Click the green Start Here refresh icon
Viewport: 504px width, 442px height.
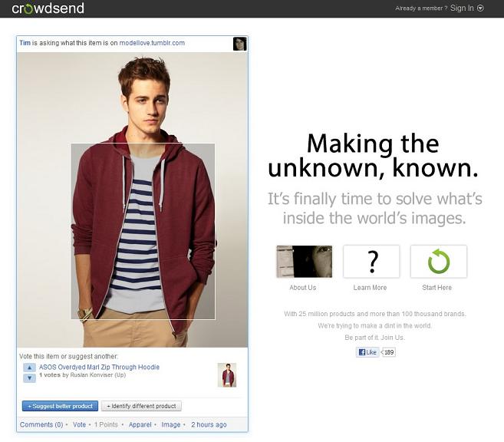(x=438, y=262)
